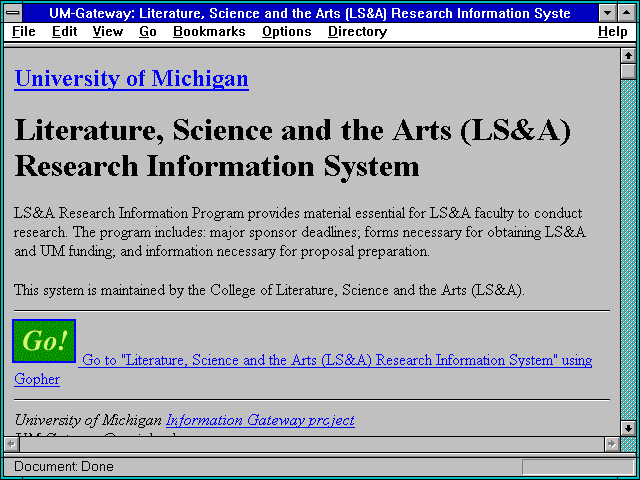Open the Help menu

coord(613,32)
